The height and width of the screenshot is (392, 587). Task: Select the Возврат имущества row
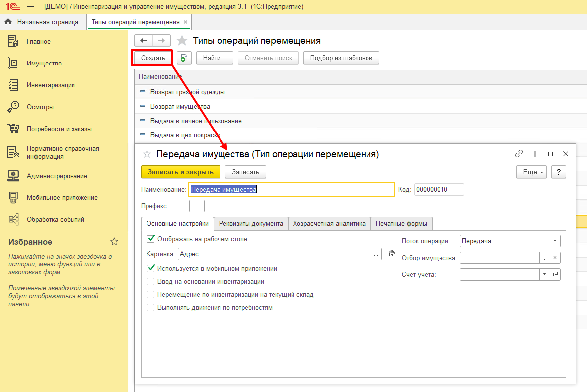click(x=361, y=106)
